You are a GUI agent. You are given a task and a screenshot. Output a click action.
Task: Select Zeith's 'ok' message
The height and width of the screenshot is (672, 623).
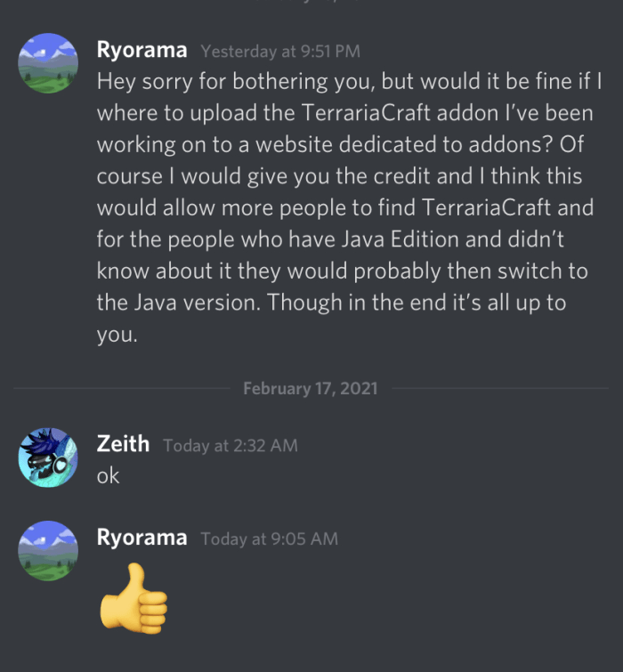point(108,475)
